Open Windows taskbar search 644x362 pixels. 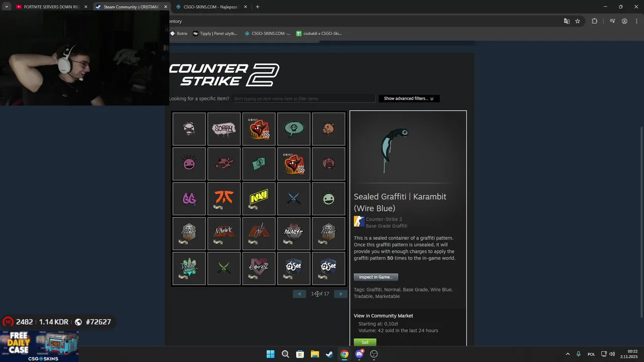point(285,354)
